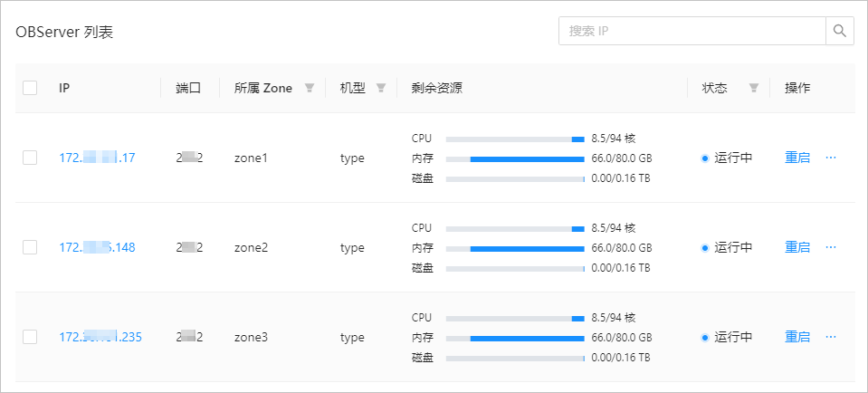
Task: Check the zone2 server row checkbox
Action: click(30, 247)
